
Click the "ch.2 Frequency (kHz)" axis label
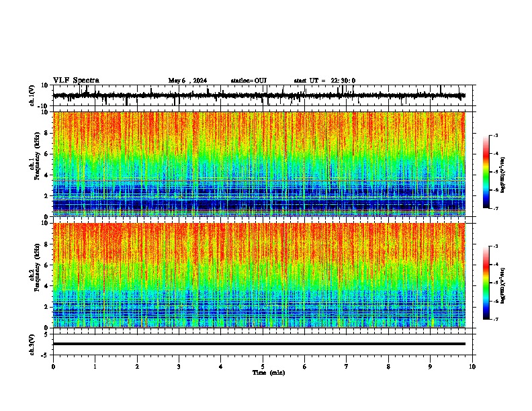34,267
